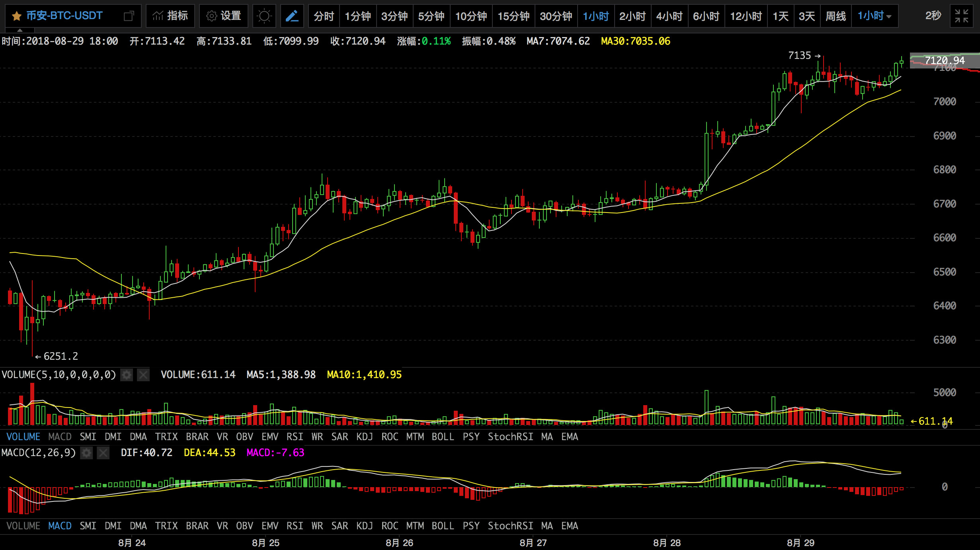Image resolution: width=980 pixels, height=550 pixels.
Task: Click the 8月 27 date axis label
Action: (533, 543)
